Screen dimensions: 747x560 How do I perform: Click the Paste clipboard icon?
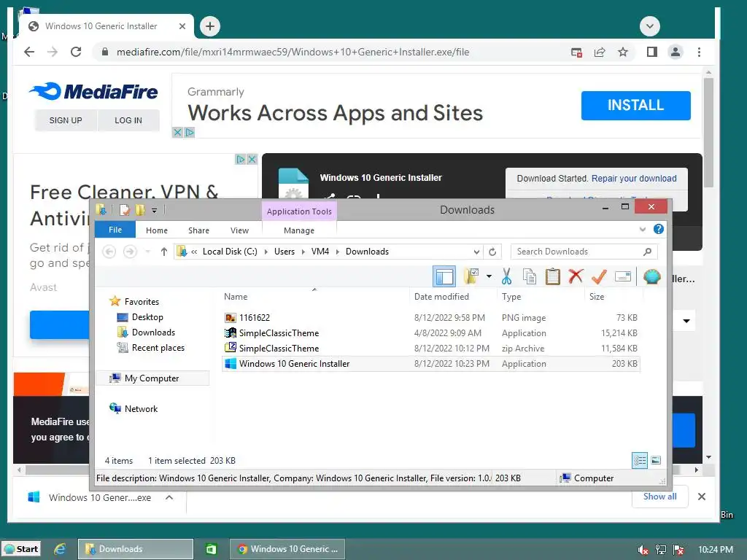553,276
